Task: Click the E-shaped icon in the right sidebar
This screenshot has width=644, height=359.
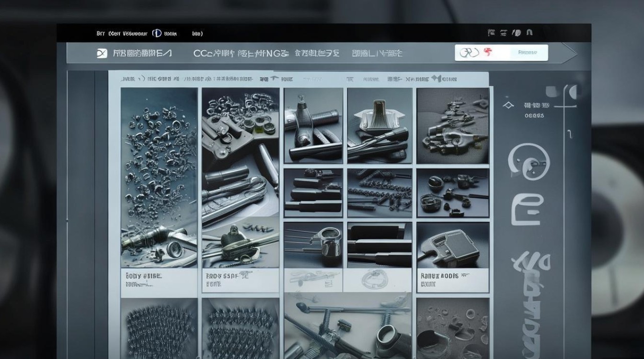Action: tap(527, 210)
